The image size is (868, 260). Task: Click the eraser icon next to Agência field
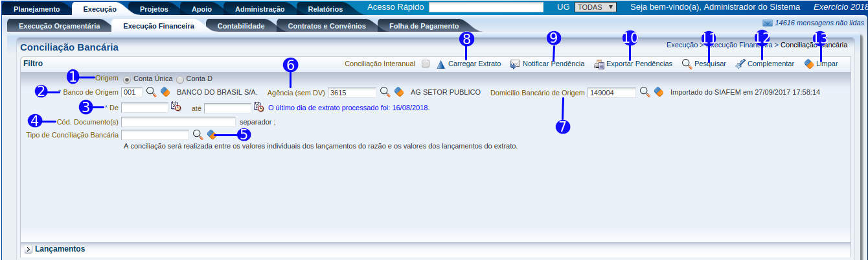pyautogui.click(x=399, y=92)
